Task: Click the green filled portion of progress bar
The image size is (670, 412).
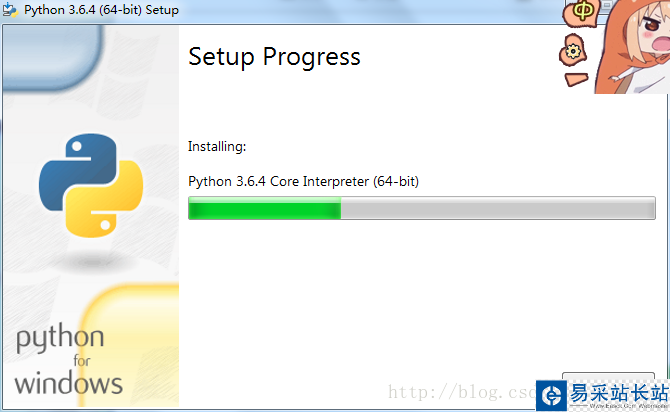Action: (264, 209)
